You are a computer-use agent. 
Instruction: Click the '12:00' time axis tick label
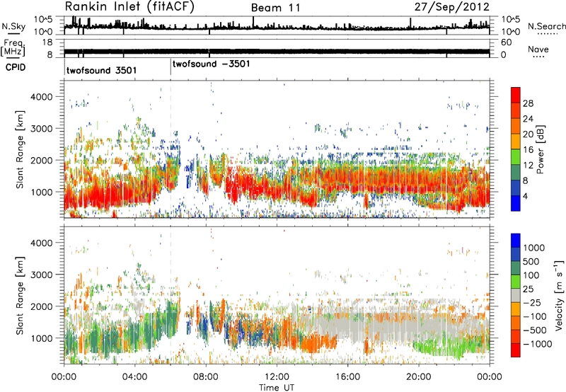[277, 377]
